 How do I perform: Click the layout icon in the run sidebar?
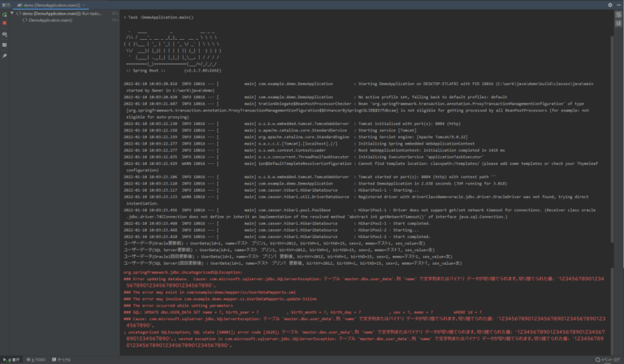coord(5,45)
